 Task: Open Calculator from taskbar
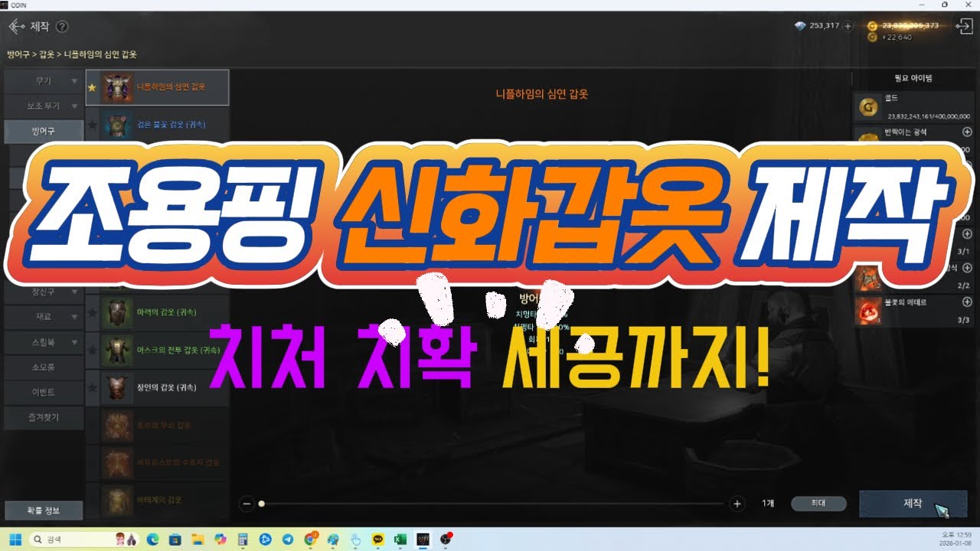[x=242, y=539]
